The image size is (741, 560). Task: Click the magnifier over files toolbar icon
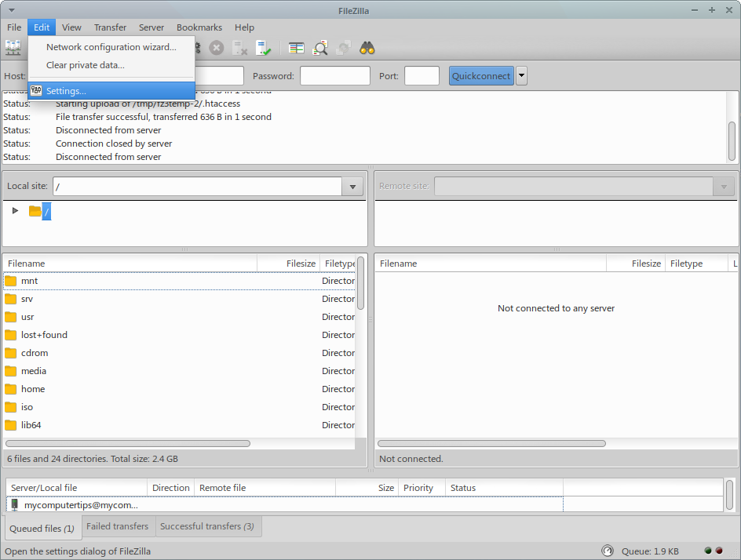pos(320,48)
